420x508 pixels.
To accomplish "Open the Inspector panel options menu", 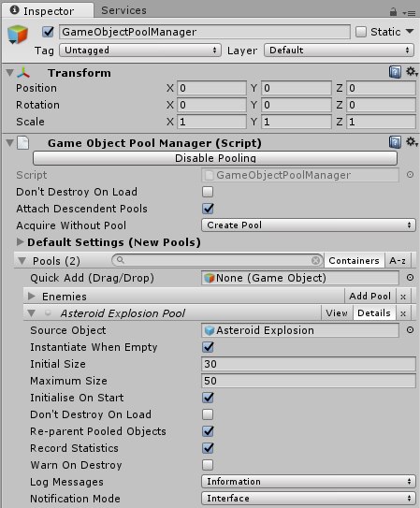I will (x=409, y=13).
